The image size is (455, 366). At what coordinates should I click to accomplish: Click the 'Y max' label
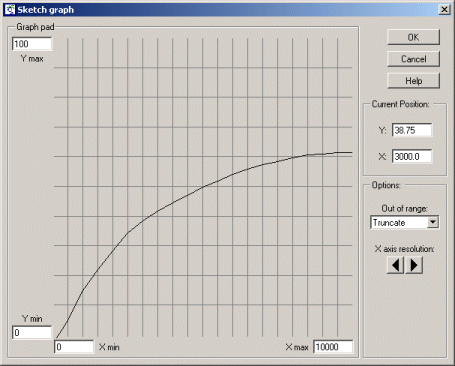point(32,59)
